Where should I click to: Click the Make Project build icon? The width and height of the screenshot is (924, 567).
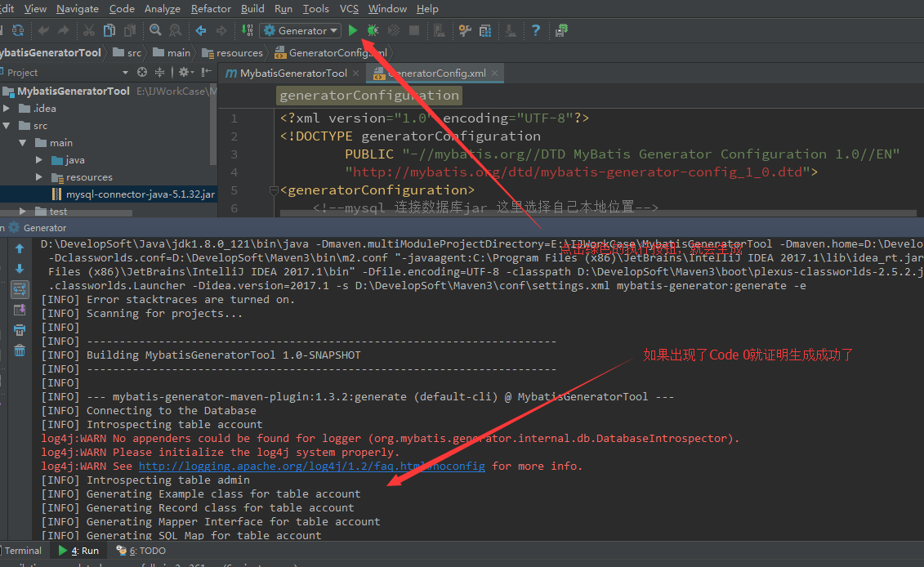248,31
